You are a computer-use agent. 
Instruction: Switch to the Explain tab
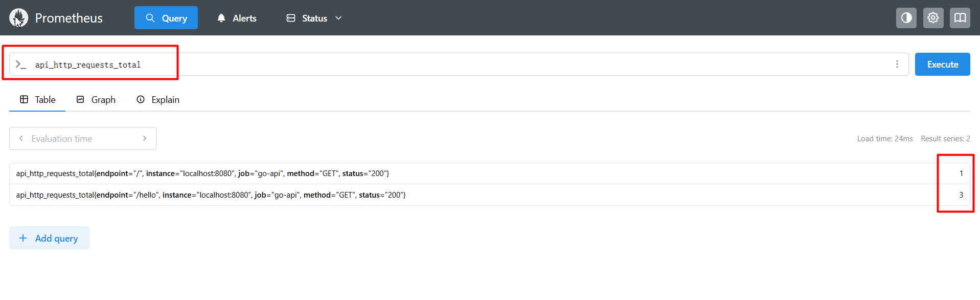tap(158, 100)
